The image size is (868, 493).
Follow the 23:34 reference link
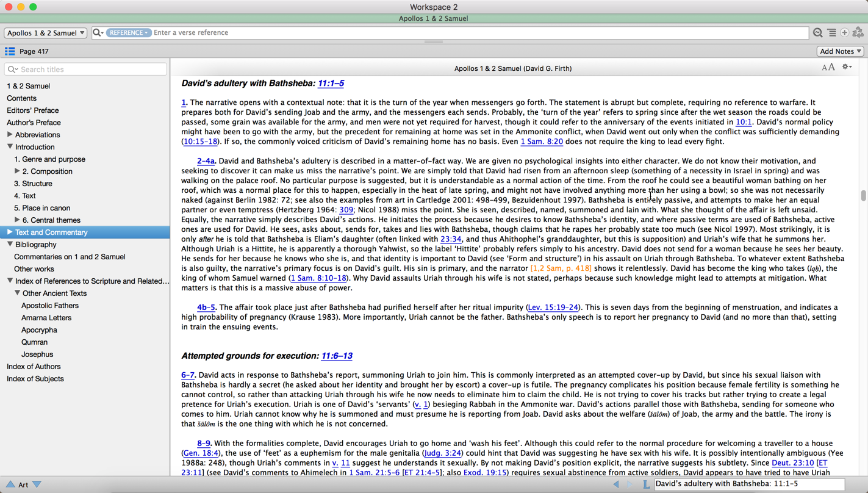click(x=451, y=239)
